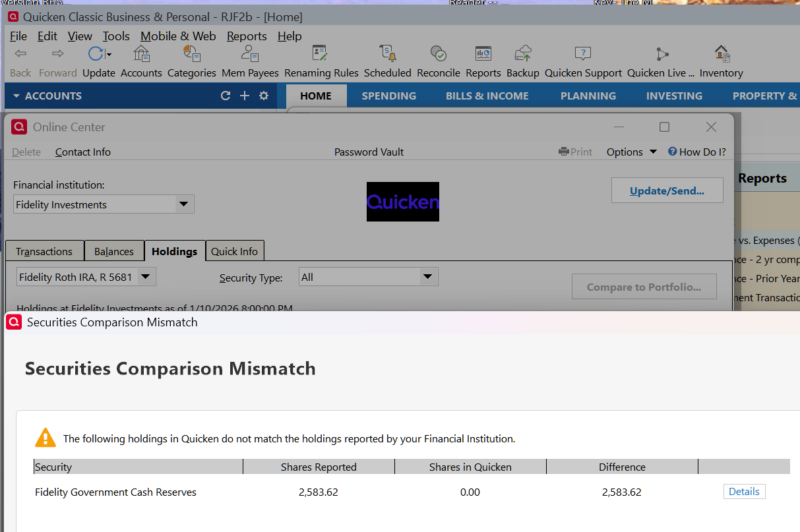Click the Shares Reported column header
The image size is (800, 532).
click(x=319, y=467)
